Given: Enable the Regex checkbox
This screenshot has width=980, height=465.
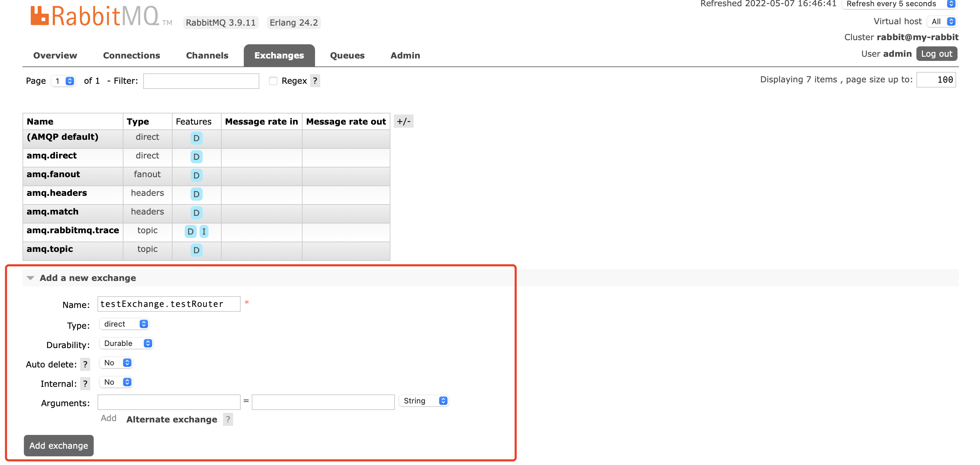Looking at the screenshot, I should click(x=273, y=81).
